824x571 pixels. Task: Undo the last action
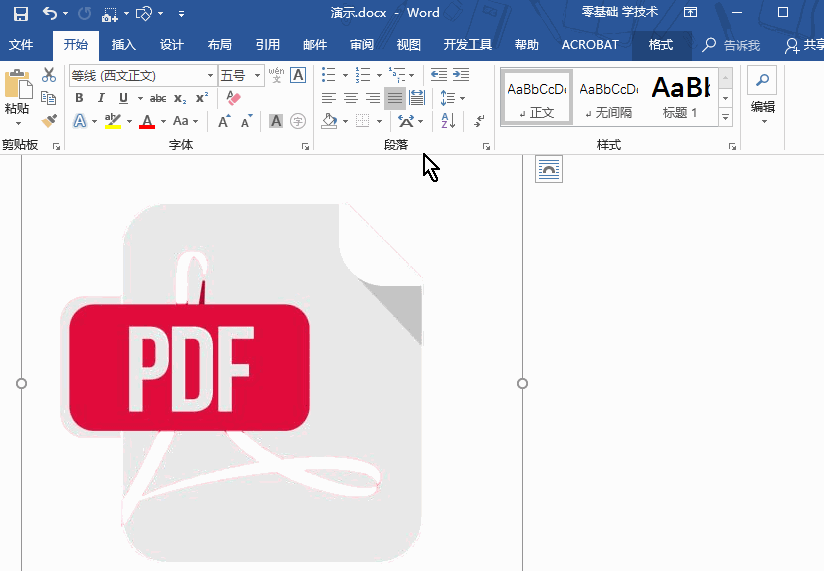[x=50, y=13]
